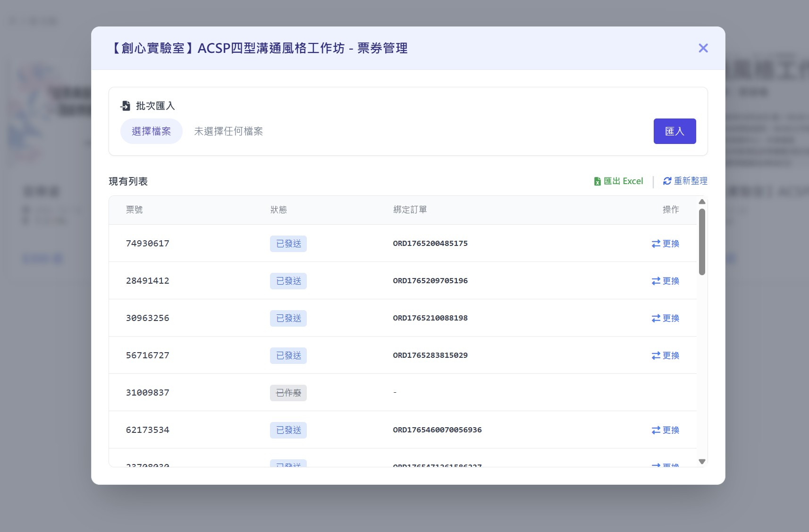
Task: Click the ticket list scrollbar thumb
Action: (x=702, y=242)
